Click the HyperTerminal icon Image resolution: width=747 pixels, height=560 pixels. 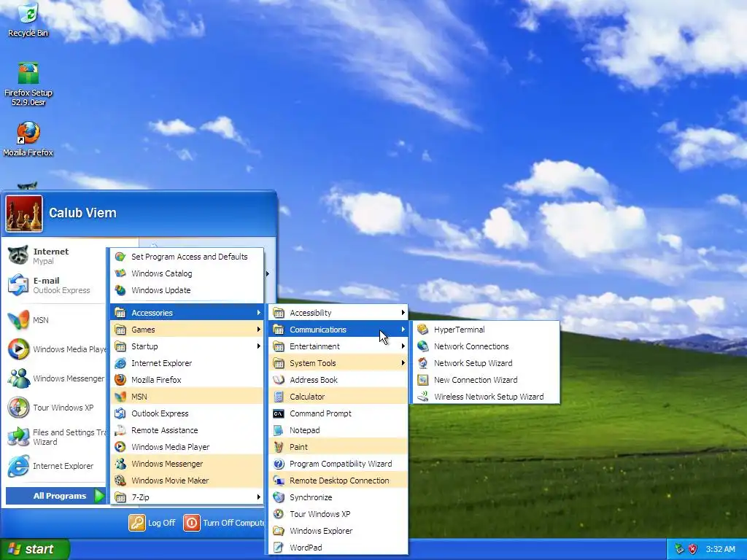[422, 330]
